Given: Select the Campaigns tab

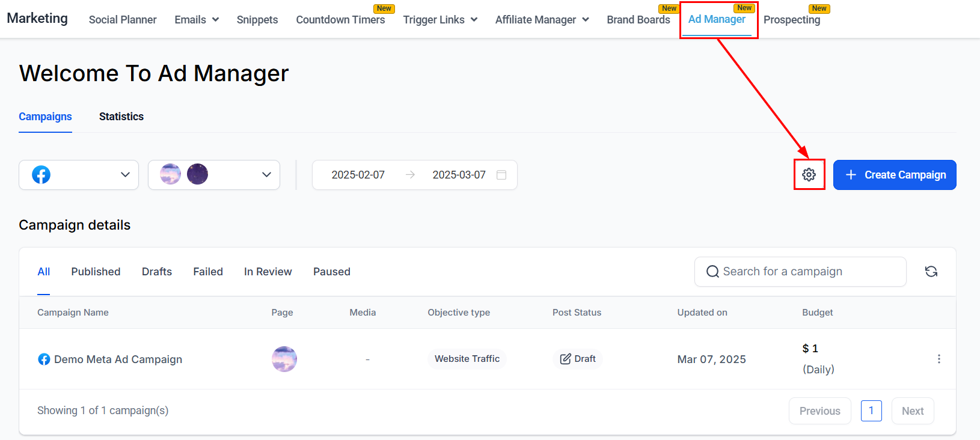Looking at the screenshot, I should tap(45, 117).
